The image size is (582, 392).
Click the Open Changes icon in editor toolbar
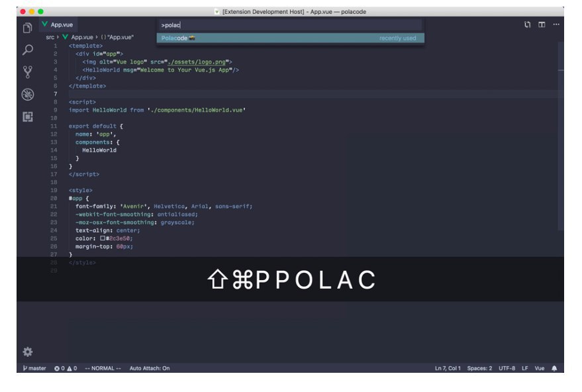(527, 24)
